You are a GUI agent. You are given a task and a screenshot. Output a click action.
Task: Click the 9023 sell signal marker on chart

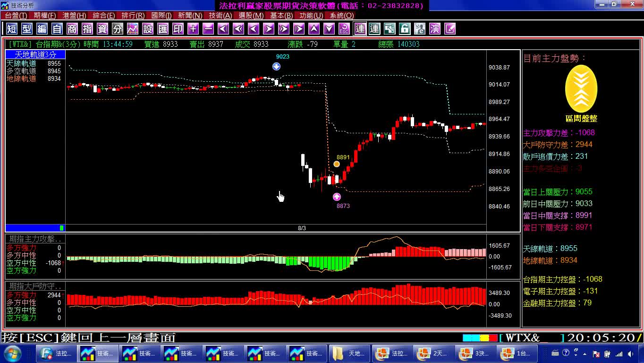(x=277, y=66)
